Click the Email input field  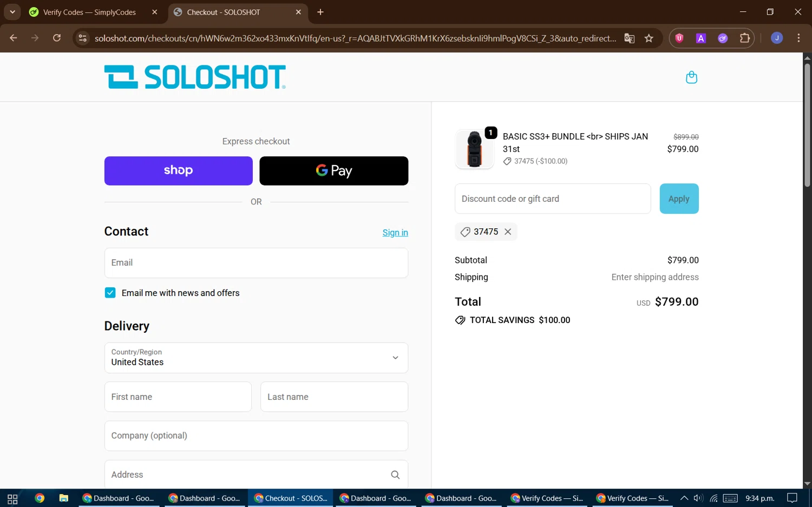256,263
